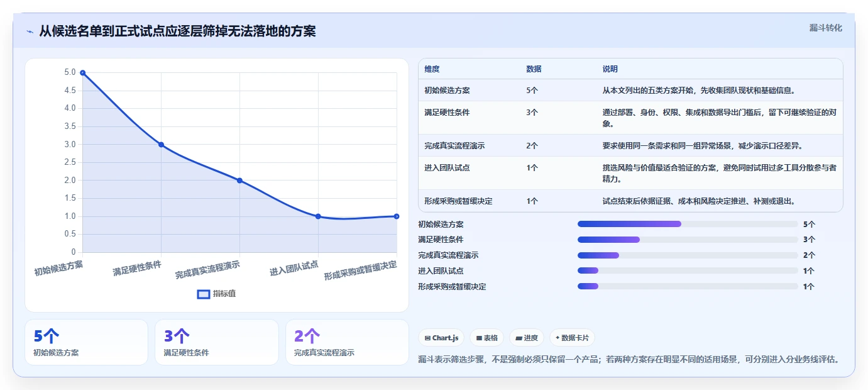This screenshot has height=390, width=868.
Task: Toggle the 指标值 legend swatch
Action: click(x=204, y=294)
